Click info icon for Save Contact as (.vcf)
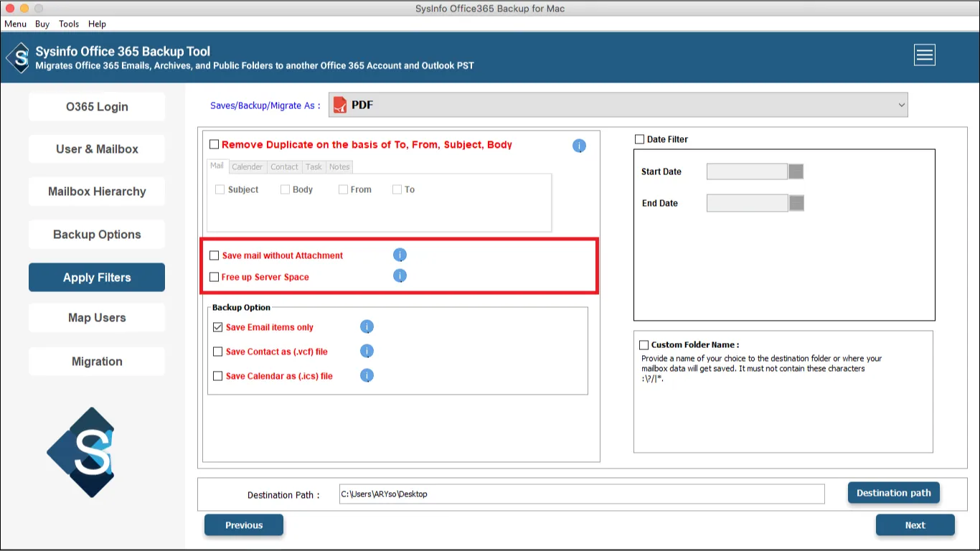 coord(367,352)
